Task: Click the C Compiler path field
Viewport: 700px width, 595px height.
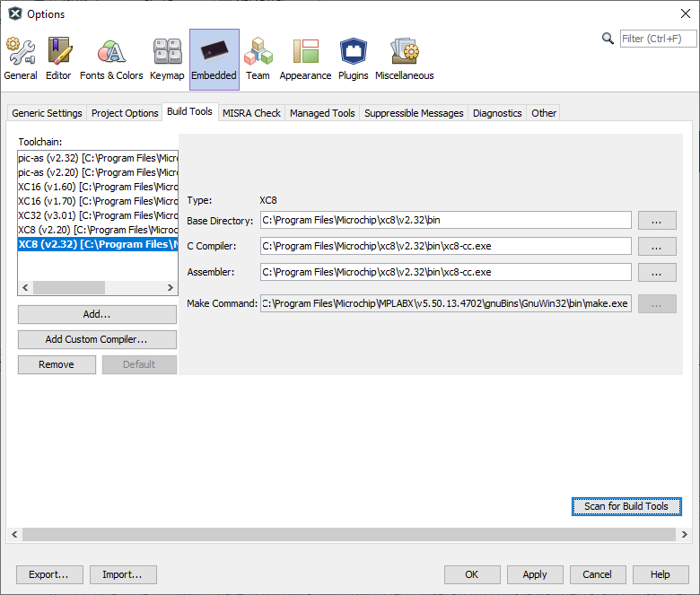Action: click(x=446, y=246)
